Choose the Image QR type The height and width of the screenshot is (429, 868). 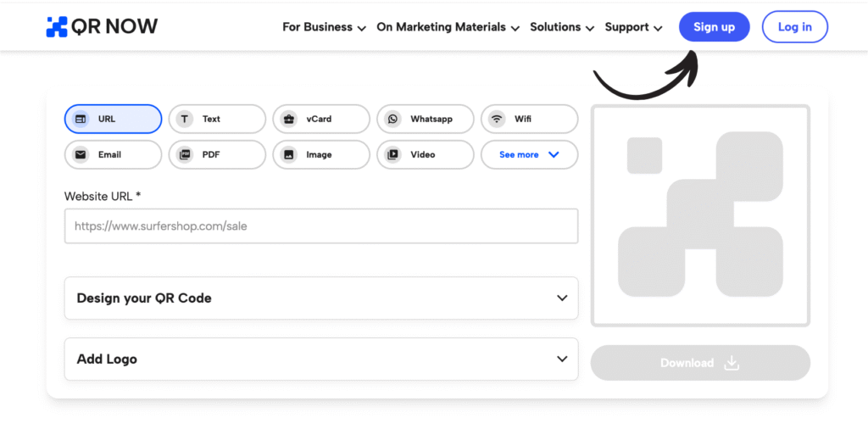[x=321, y=154]
